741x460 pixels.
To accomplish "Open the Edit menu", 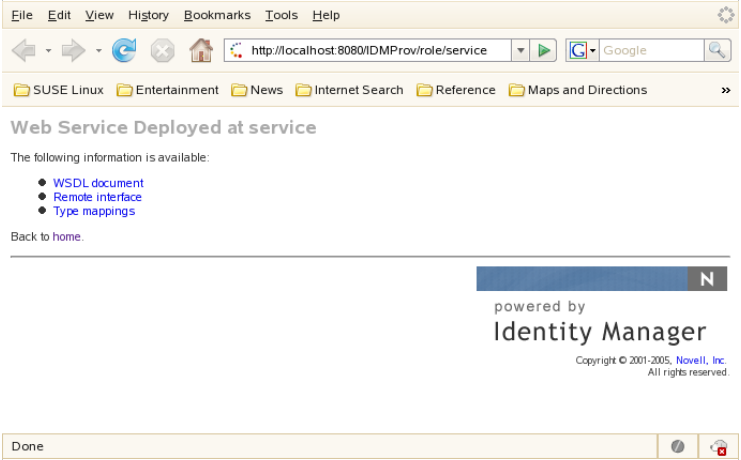I will coord(59,15).
